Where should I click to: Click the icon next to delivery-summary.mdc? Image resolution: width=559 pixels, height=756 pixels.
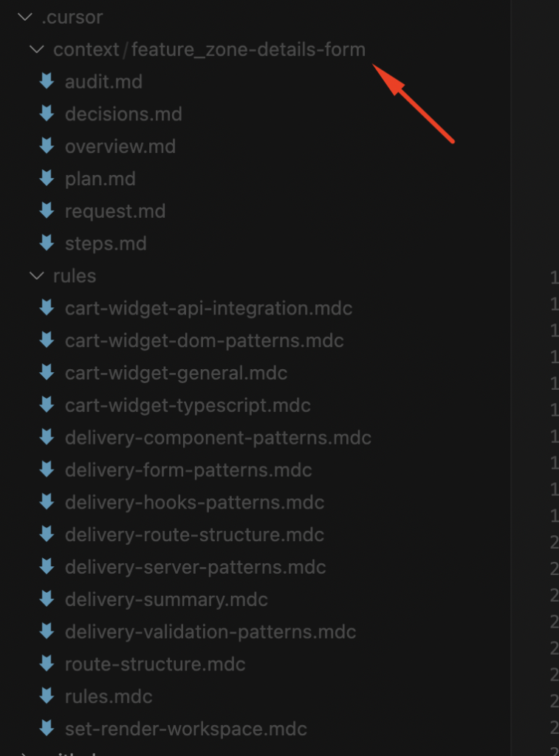click(47, 599)
